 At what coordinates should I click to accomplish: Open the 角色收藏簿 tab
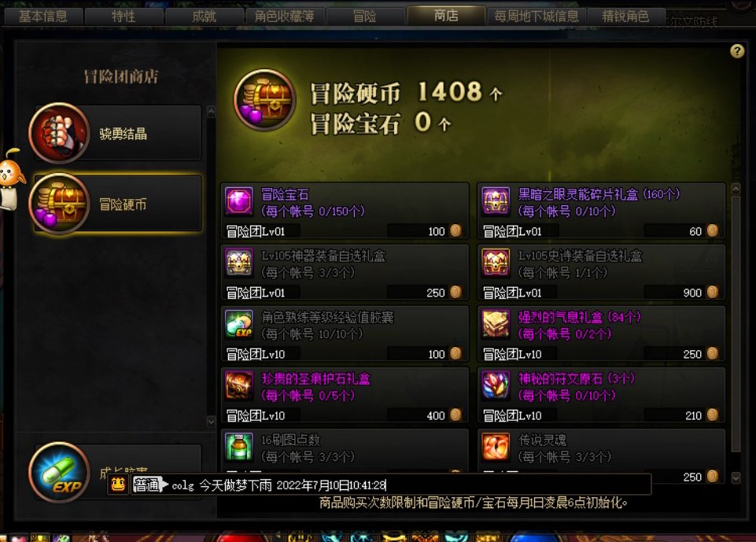point(285,17)
